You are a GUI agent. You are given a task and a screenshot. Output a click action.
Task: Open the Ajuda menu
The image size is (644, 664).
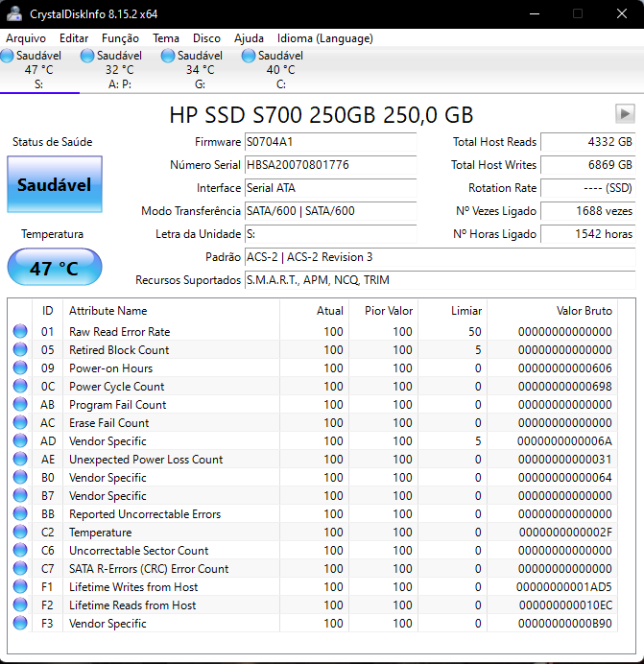249,38
